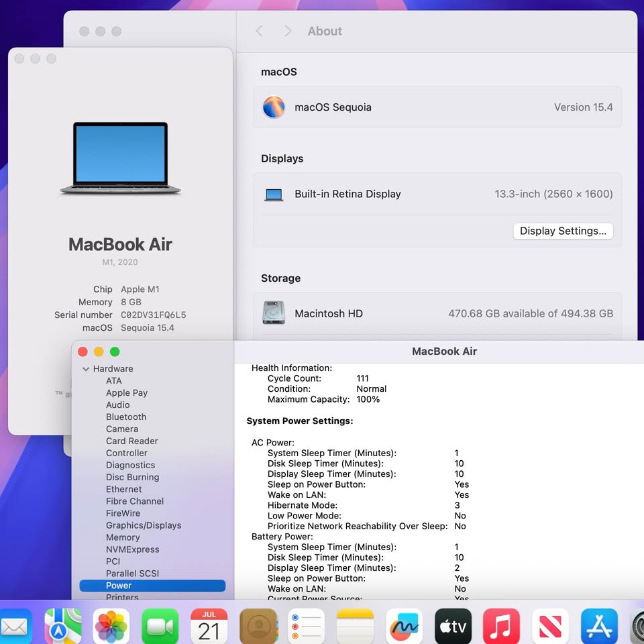Screen dimensions: 644x644
Task: Select Camera in the Hardware list
Action: [x=122, y=429]
